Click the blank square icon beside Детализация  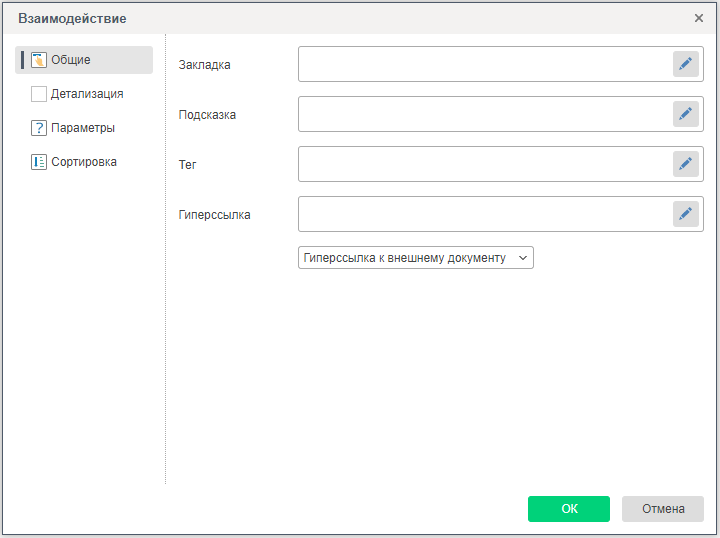(x=39, y=94)
